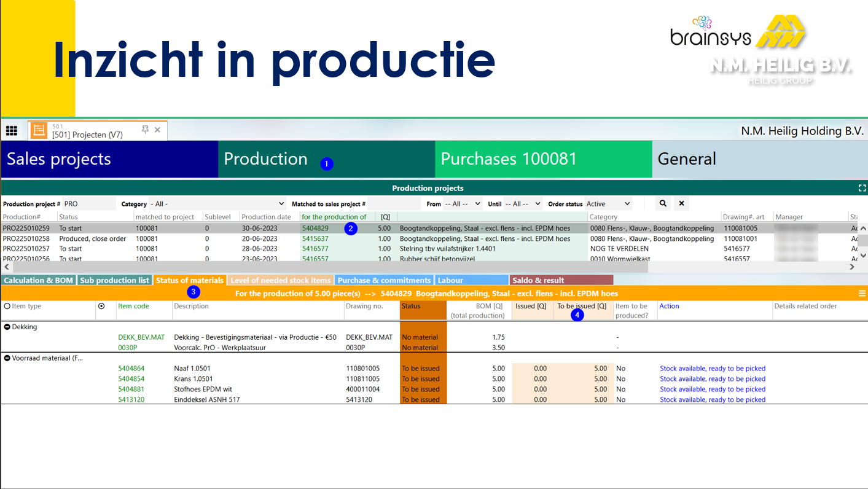Pin the [501] Projecten tab
Screen dimensions: 868x489
[145, 130]
